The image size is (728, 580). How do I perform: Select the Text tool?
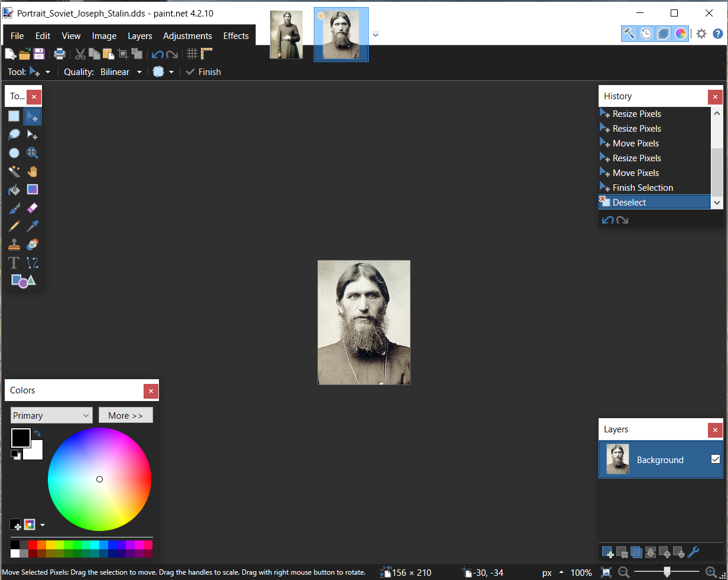coord(14,263)
